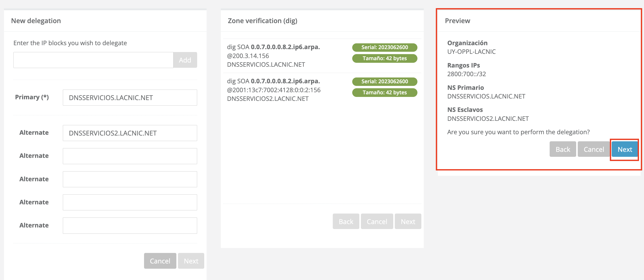This screenshot has height=280, width=644.
Task: Cancel in the Zone verification panel
Action: (377, 221)
